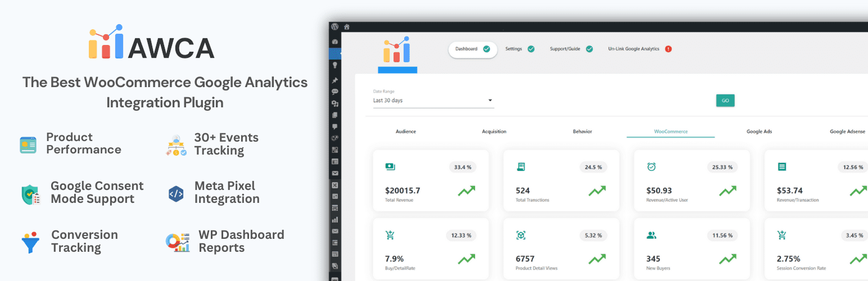
Task: Open the bar chart icon in sidebar
Action: [x=335, y=220]
